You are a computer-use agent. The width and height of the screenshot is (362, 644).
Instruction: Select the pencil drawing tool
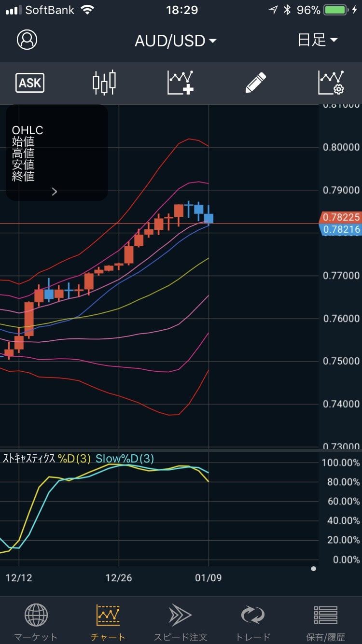click(x=256, y=83)
